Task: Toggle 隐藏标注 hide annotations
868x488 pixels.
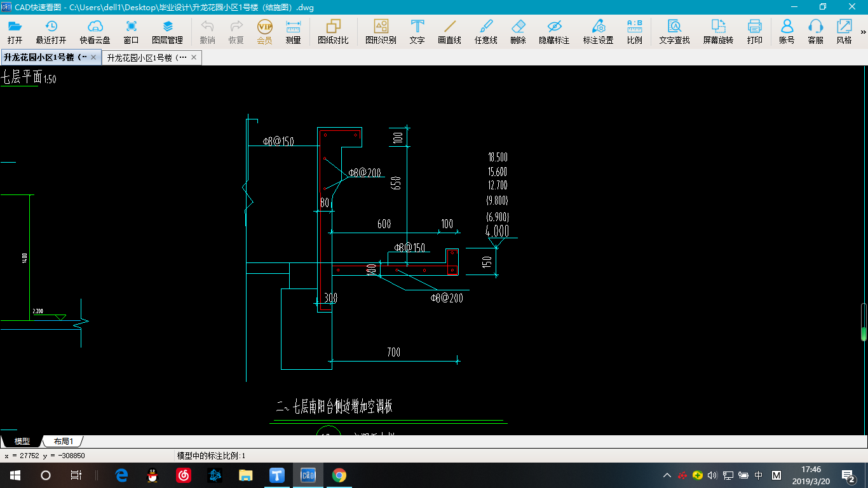Action: (555, 32)
